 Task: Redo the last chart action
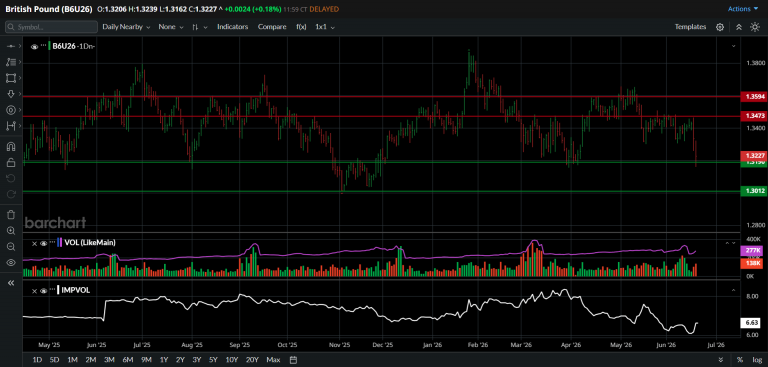click(11, 194)
